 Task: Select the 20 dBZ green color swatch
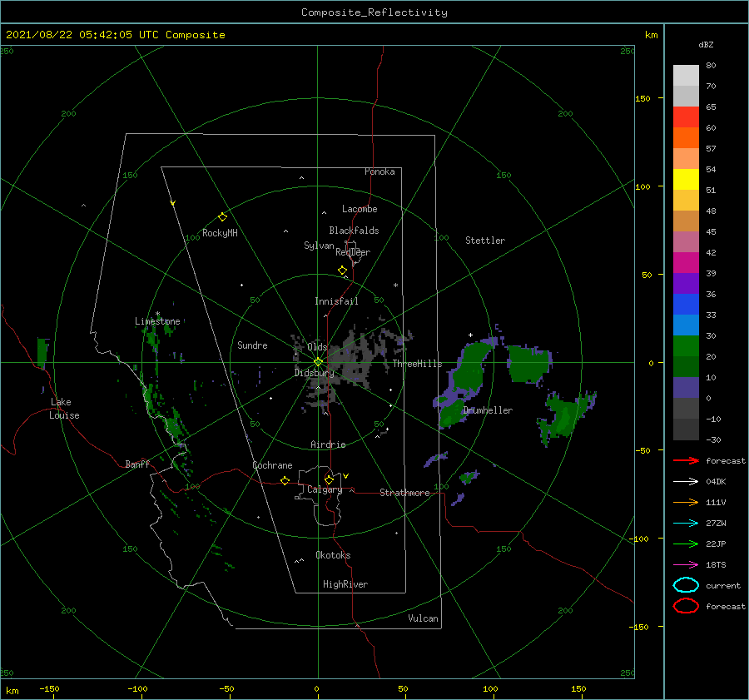coord(686,346)
